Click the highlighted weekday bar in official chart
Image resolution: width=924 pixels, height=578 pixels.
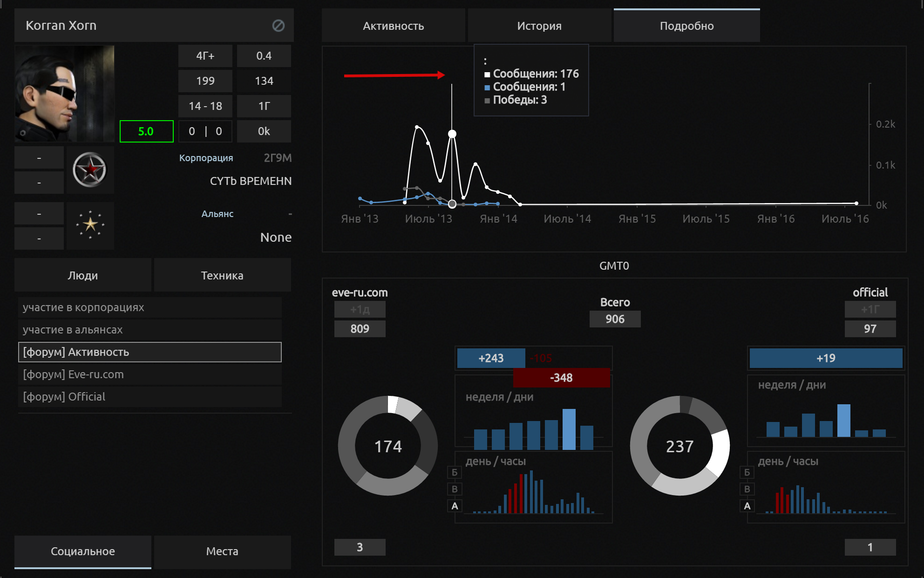[x=843, y=420]
